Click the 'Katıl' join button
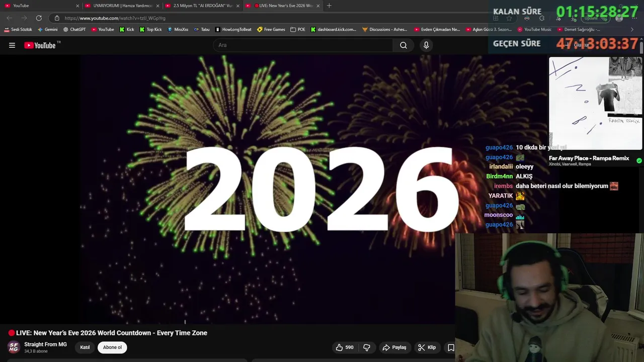Image resolution: width=644 pixels, height=362 pixels. click(85, 347)
